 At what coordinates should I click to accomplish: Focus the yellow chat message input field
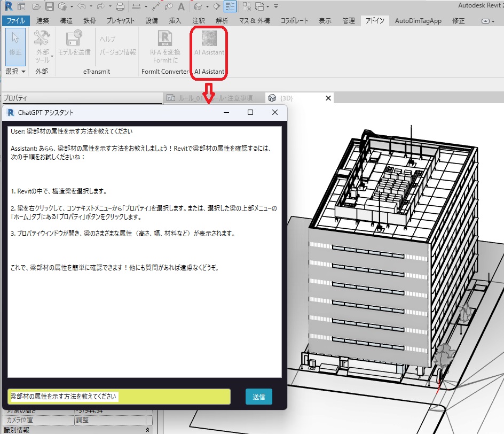[119, 397]
